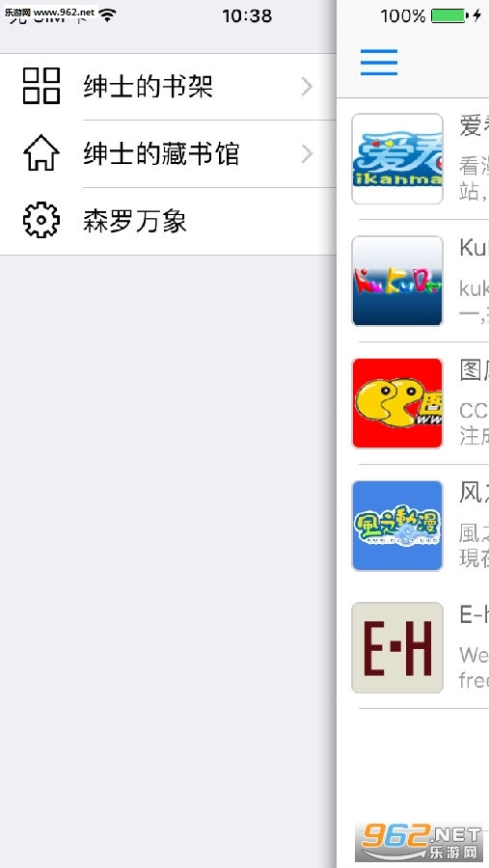Tap the empty gray sidebar area
The width and height of the screenshot is (489, 868).
tap(168, 554)
